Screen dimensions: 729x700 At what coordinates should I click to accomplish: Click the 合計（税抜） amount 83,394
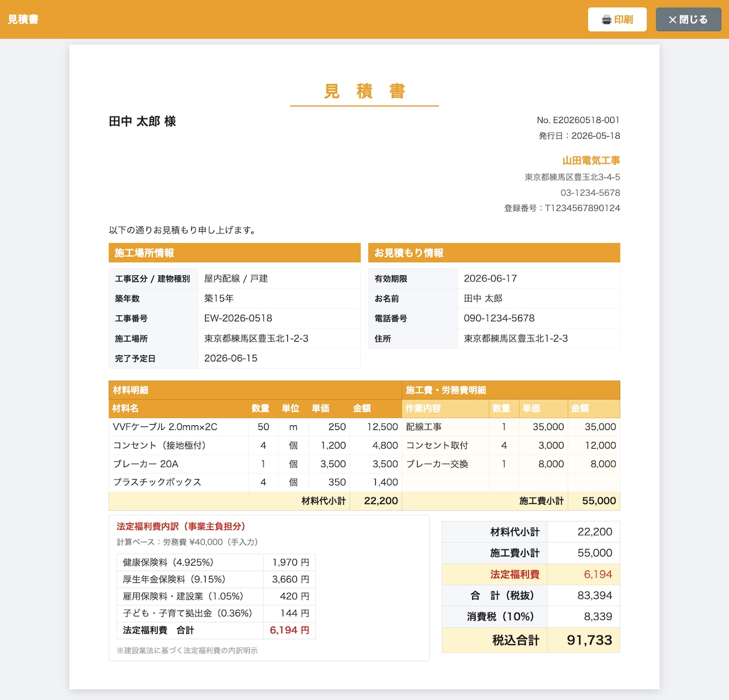(x=595, y=595)
